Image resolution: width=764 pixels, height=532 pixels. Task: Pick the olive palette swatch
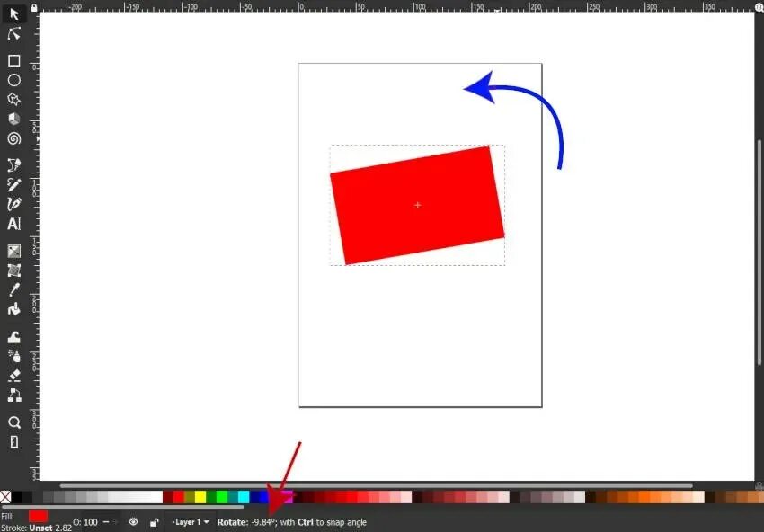190,497
